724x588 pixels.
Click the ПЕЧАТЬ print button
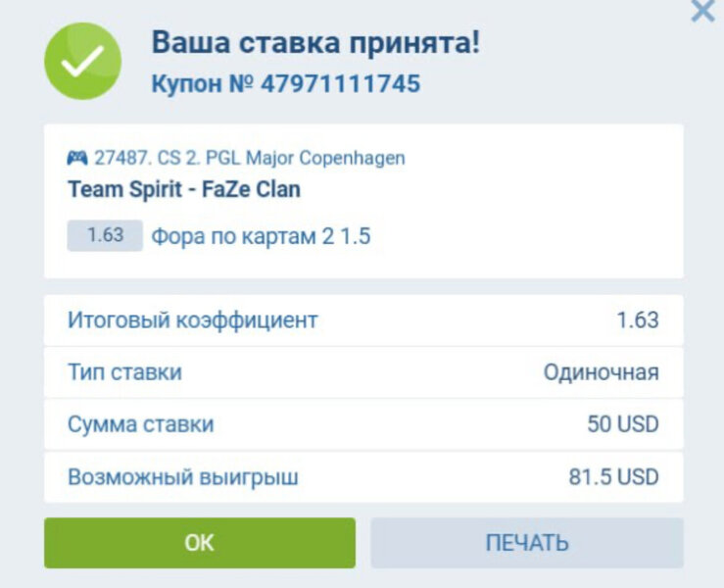click(526, 543)
